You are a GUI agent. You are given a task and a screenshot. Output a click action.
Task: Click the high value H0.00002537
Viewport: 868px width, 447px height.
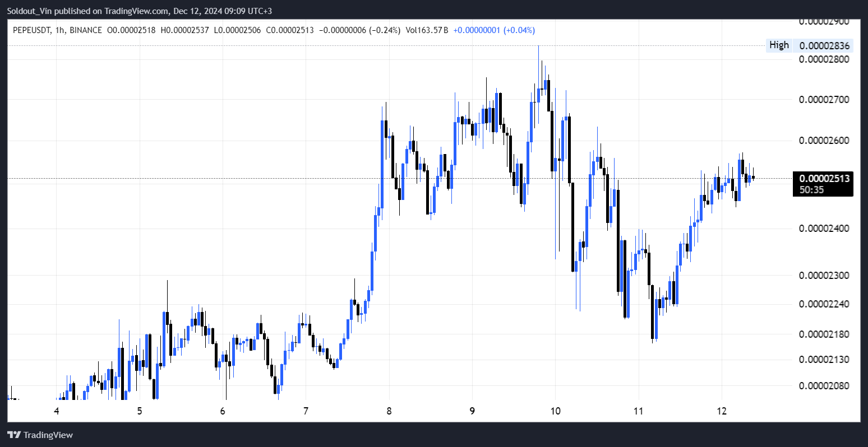coord(184,30)
